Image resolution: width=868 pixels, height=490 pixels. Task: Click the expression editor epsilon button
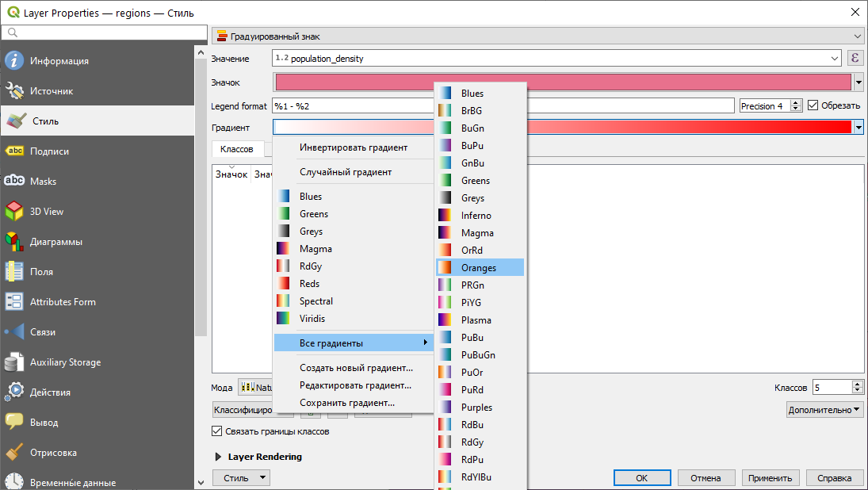(x=855, y=58)
